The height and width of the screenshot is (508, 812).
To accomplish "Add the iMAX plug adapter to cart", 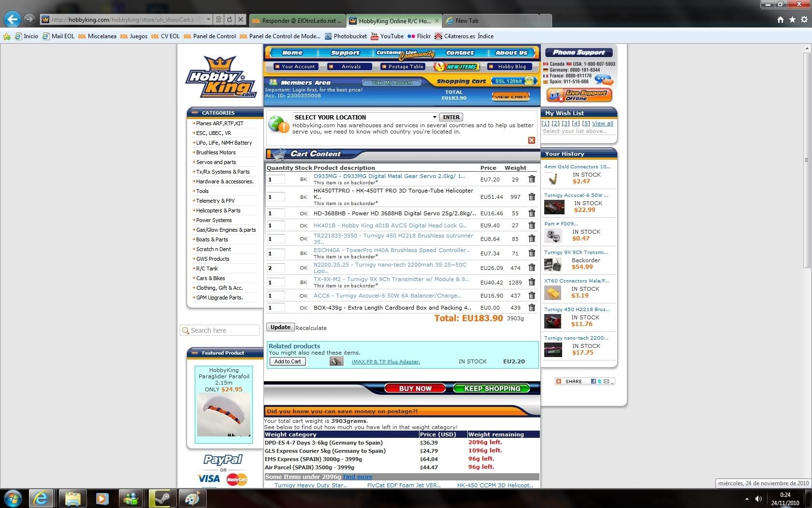I will pyautogui.click(x=288, y=361).
